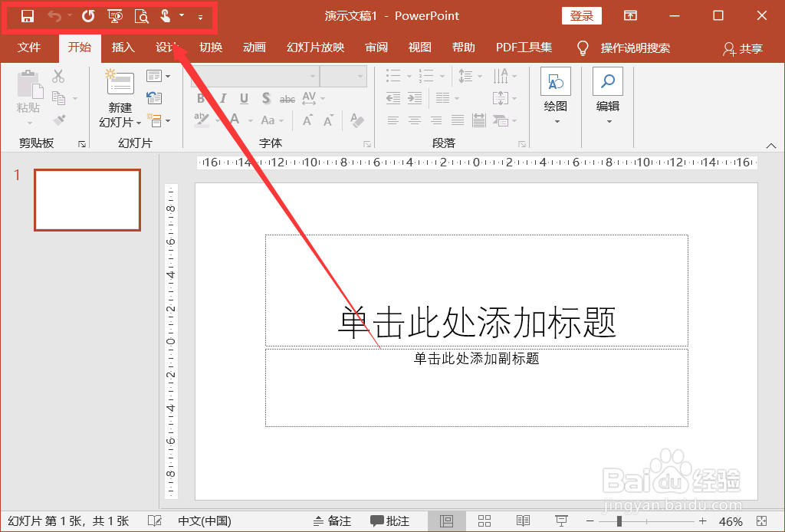Toggle the 备注 Notes pane button
Viewport: 785px width, 532px height.
coord(333,521)
